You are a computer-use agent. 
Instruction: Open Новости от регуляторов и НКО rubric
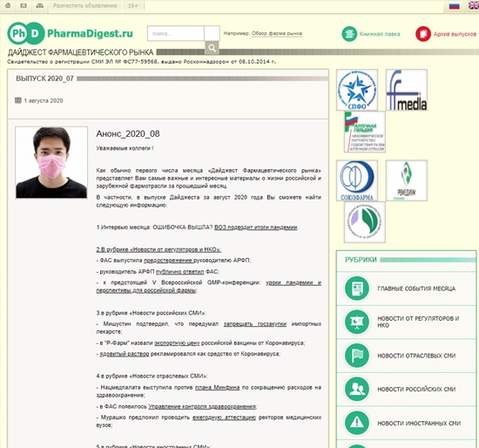[x=406, y=322]
